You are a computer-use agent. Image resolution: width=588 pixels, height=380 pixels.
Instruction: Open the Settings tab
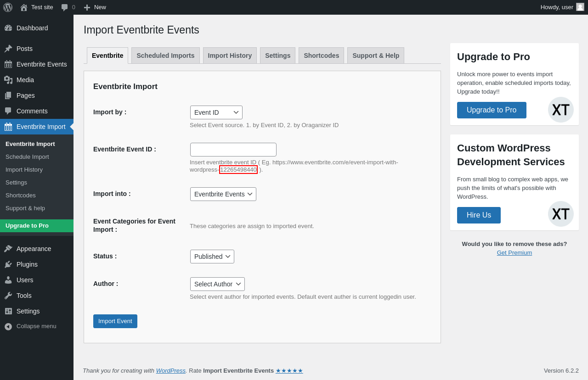coord(277,56)
